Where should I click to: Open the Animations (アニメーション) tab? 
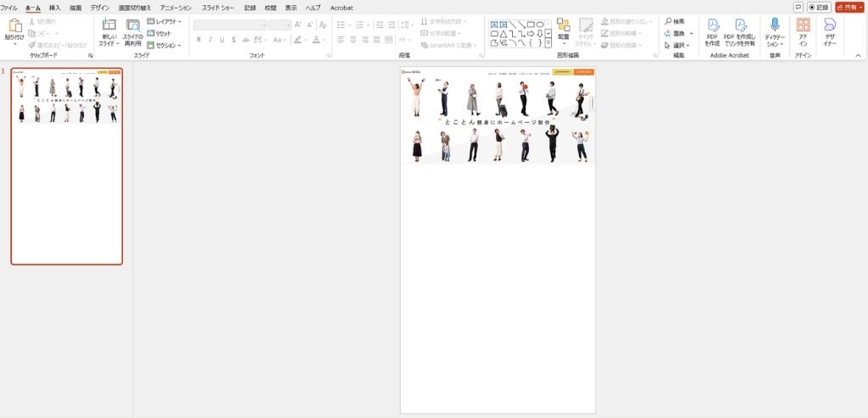[175, 8]
